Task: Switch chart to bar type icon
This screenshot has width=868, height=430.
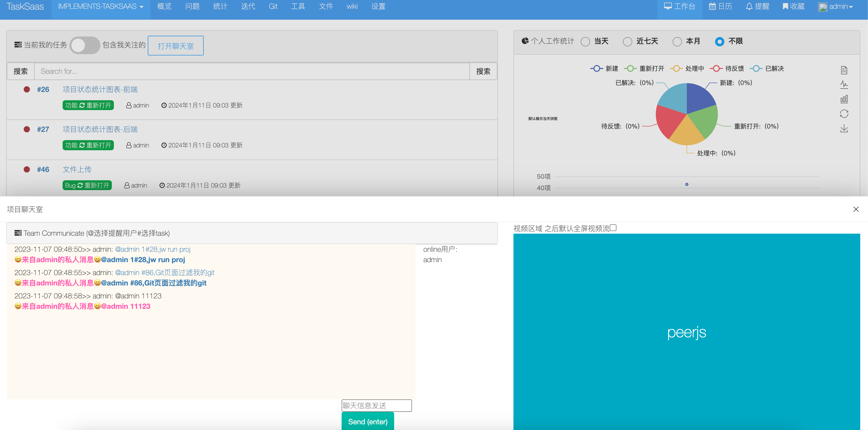Action: point(844,99)
